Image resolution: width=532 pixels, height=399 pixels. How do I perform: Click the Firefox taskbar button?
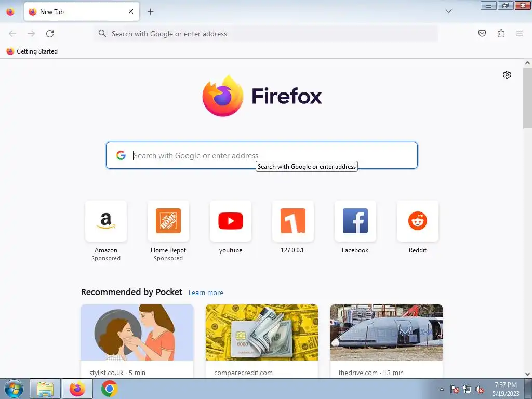tap(77, 389)
